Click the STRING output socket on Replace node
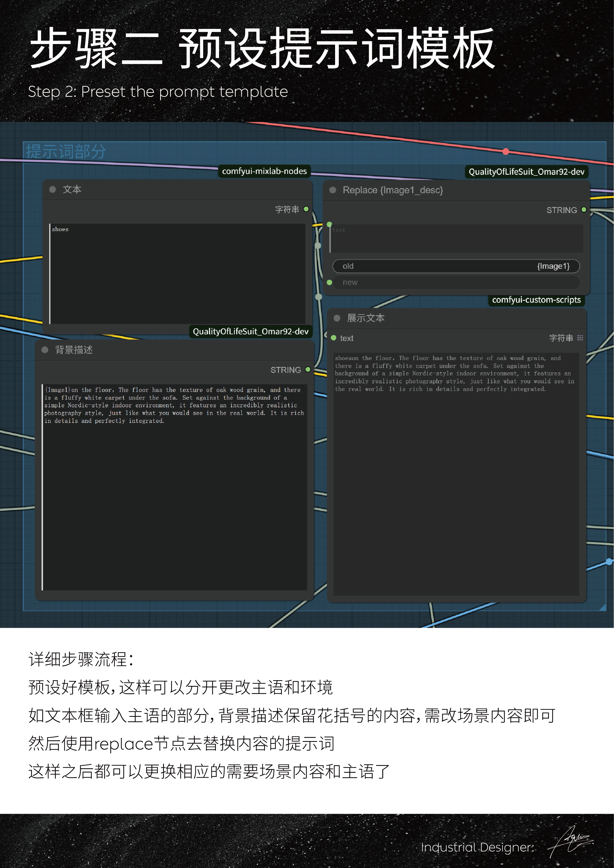Image resolution: width=614 pixels, height=868 pixels. coord(584,210)
